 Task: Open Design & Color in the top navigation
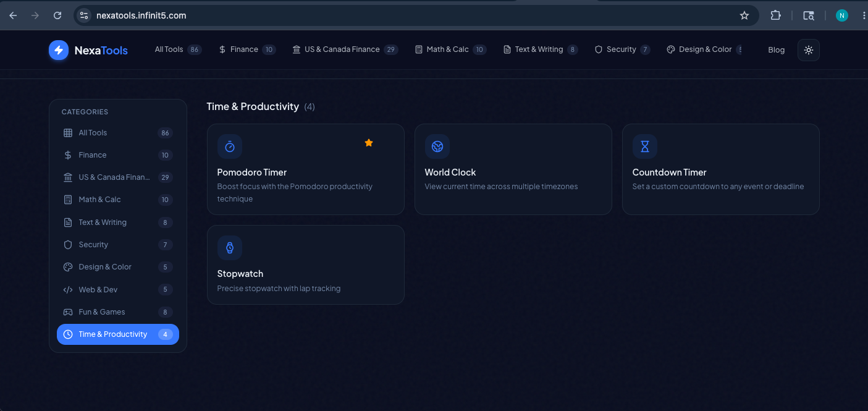pyautogui.click(x=703, y=49)
